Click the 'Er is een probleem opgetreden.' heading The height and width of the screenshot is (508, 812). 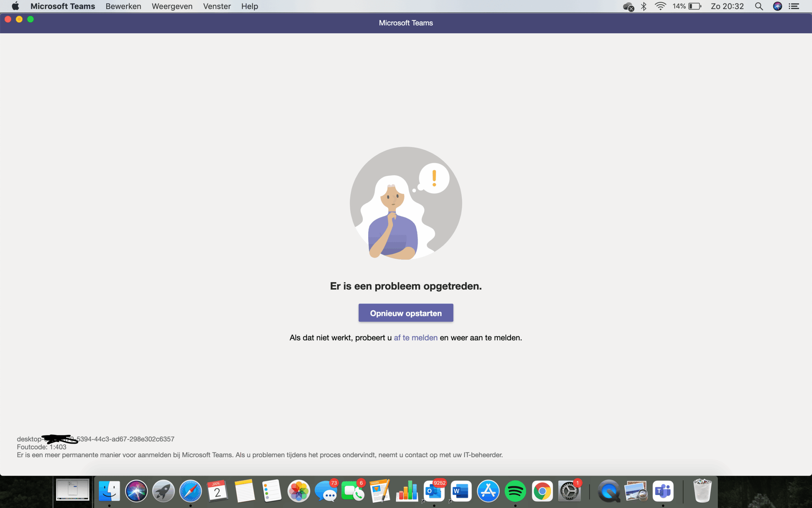[406, 286]
